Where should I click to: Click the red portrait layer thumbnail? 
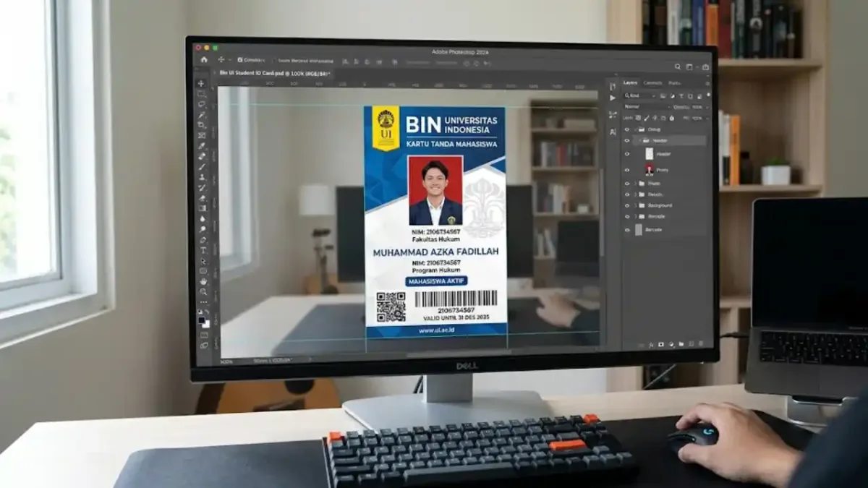point(650,170)
